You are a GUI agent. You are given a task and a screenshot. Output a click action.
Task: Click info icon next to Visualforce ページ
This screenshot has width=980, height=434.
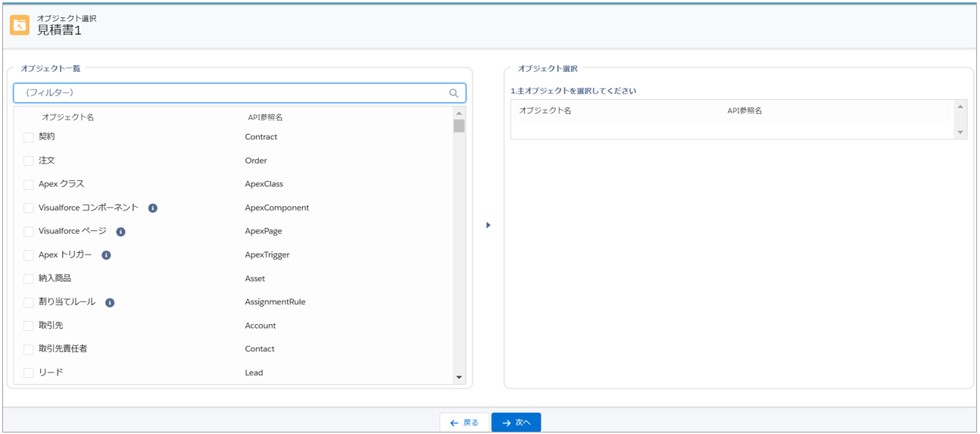click(x=120, y=232)
